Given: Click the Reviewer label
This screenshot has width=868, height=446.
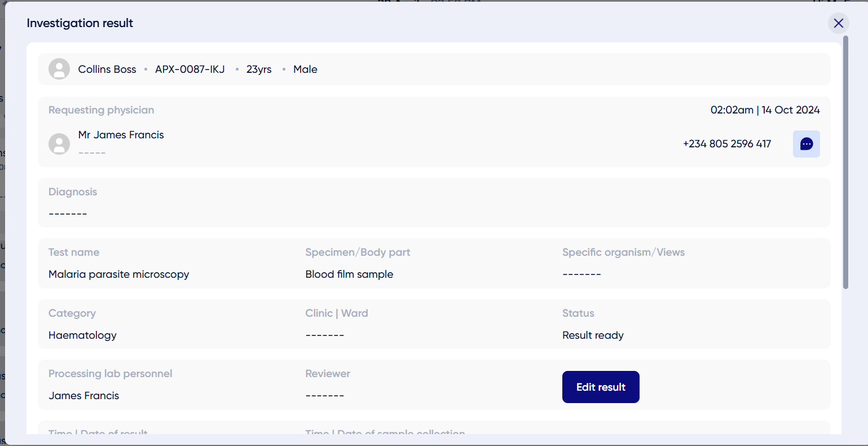Looking at the screenshot, I should click(x=328, y=374).
